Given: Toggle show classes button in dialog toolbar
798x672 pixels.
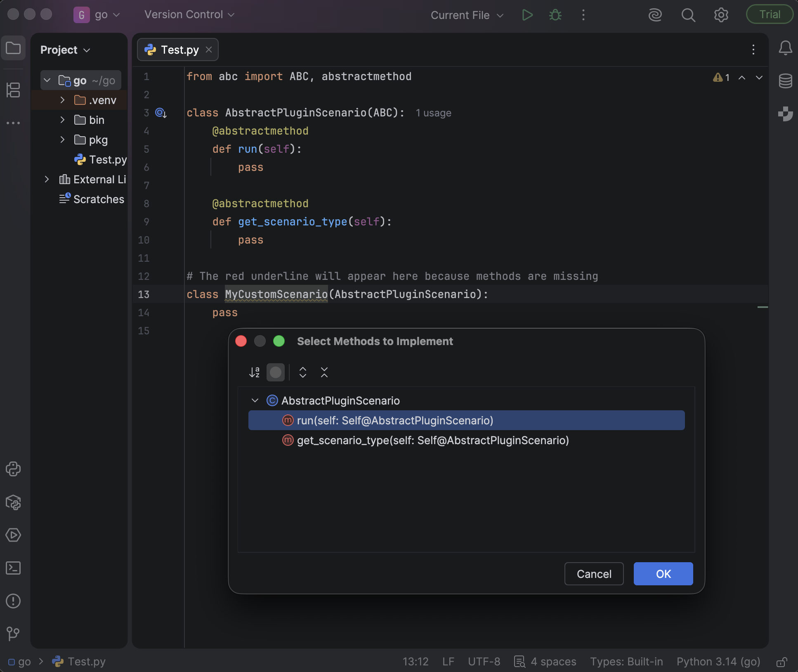Looking at the screenshot, I should pos(276,372).
